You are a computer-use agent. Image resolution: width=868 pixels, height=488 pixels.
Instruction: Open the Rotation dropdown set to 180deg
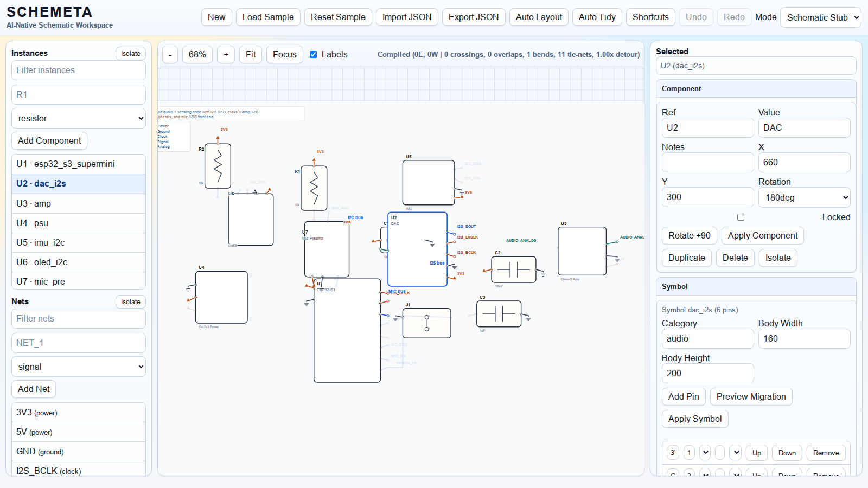(x=804, y=197)
